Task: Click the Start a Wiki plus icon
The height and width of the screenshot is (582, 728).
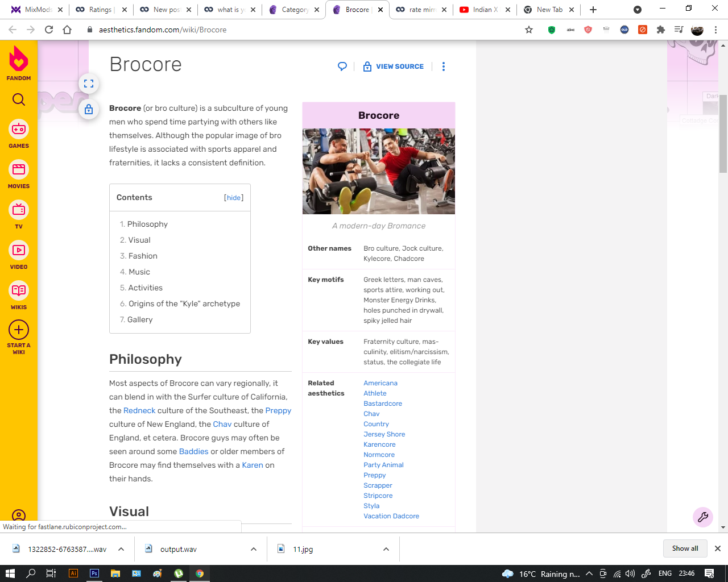Action: click(x=19, y=330)
